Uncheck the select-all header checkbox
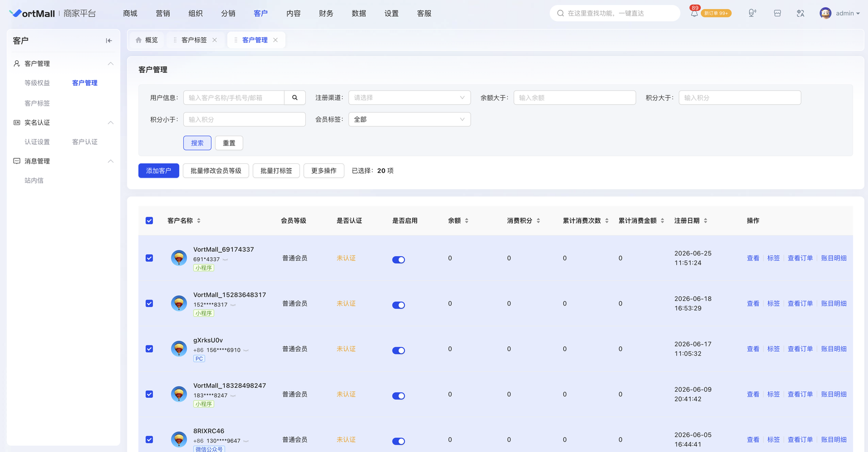 pos(149,221)
